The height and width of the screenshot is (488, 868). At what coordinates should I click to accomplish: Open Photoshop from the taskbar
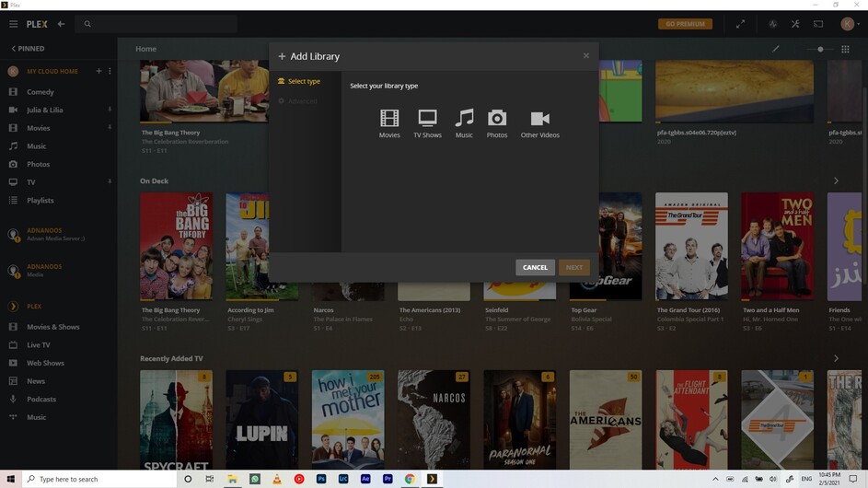[321, 479]
